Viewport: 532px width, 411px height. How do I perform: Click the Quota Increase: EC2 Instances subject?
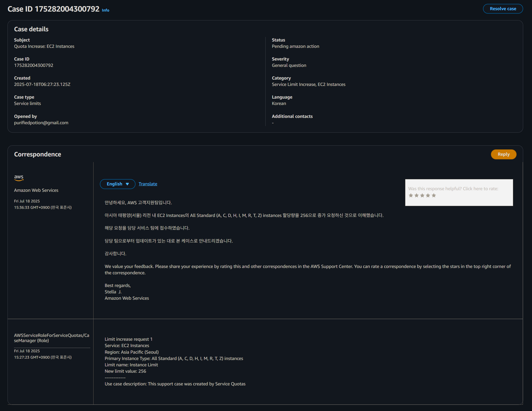pos(44,46)
